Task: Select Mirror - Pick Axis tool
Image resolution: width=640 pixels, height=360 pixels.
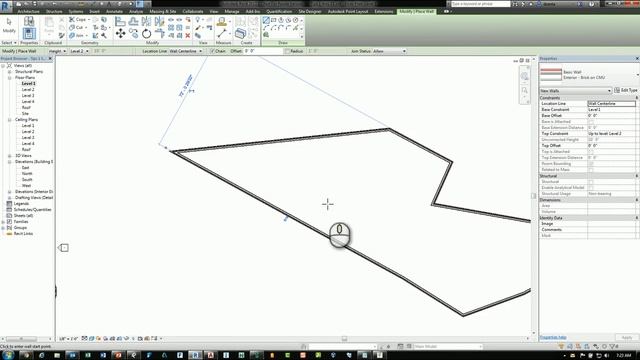Action: (x=146, y=21)
